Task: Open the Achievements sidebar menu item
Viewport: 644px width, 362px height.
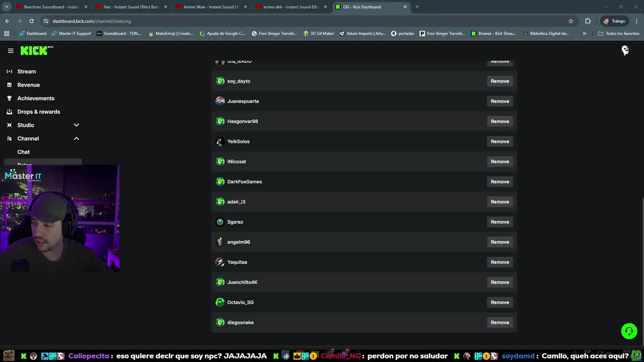Action: click(36, 98)
